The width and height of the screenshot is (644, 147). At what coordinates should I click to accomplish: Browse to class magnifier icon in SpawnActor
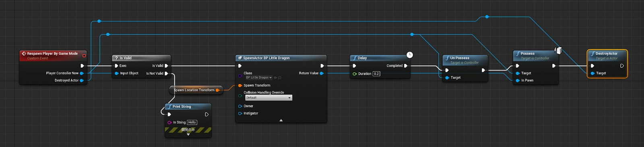(x=280, y=78)
